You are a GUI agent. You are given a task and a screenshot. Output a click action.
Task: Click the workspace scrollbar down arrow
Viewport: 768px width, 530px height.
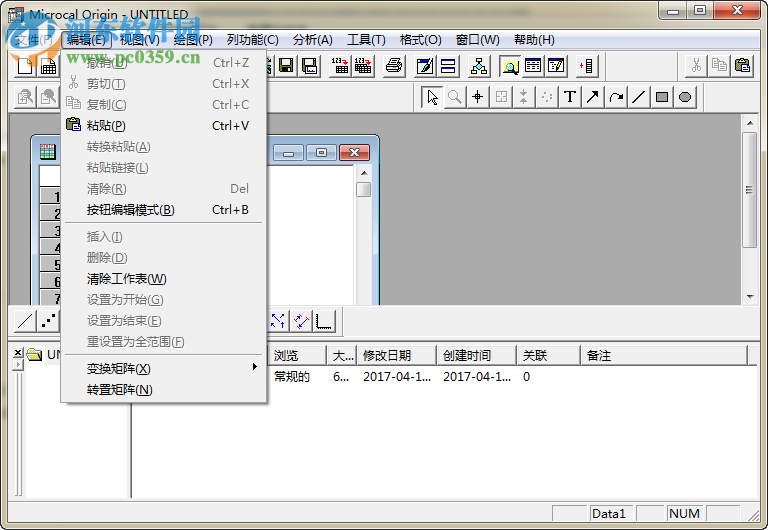pyautogui.click(x=750, y=297)
